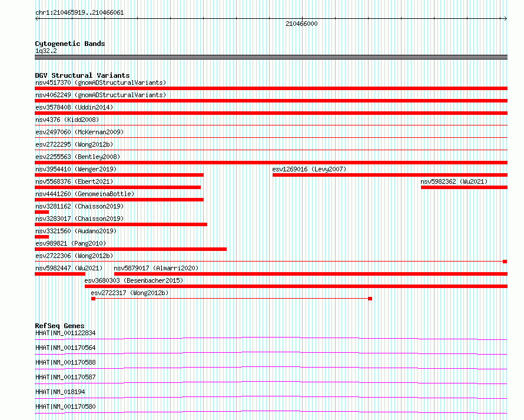Click the HHAT|NM_001170588 transcript label
The image size is (524, 420).
[x=65, y=362]
